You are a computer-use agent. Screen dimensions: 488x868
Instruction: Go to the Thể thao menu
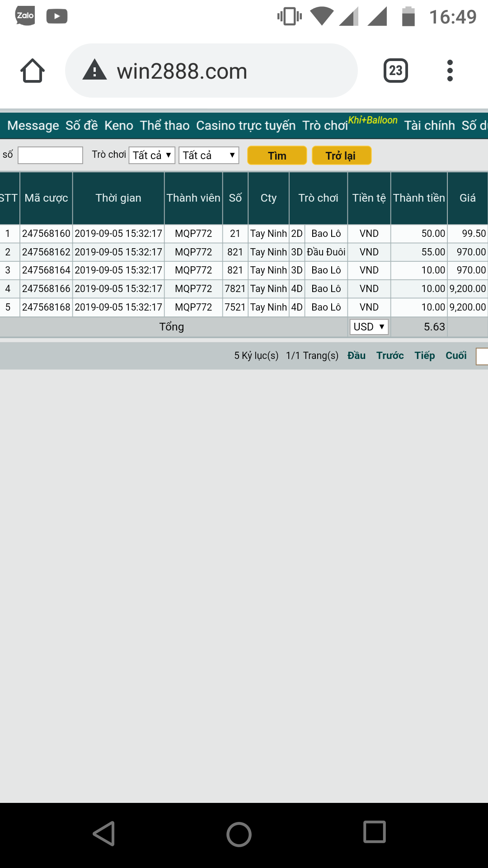coord(164,126)
